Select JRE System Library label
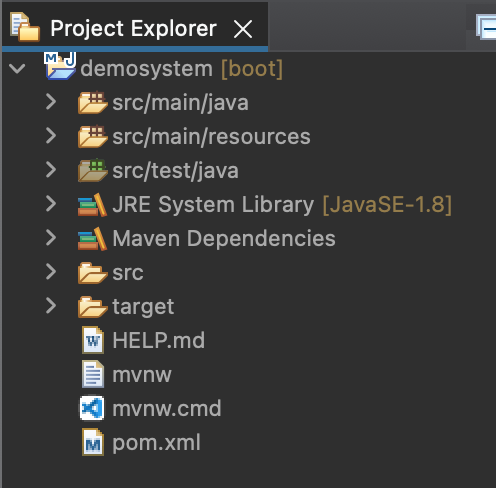This screenshot has height=488, width=496. [213, 205]
